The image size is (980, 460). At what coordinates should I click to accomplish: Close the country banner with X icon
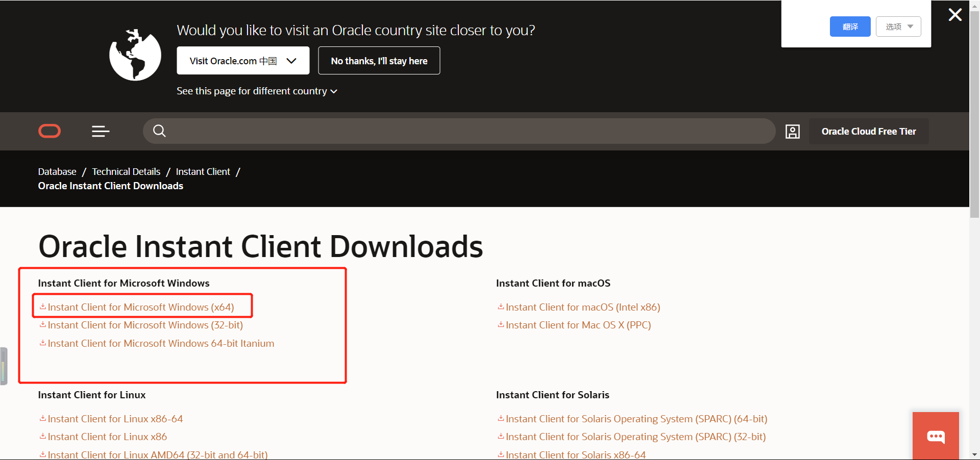[x=955, y=15]
